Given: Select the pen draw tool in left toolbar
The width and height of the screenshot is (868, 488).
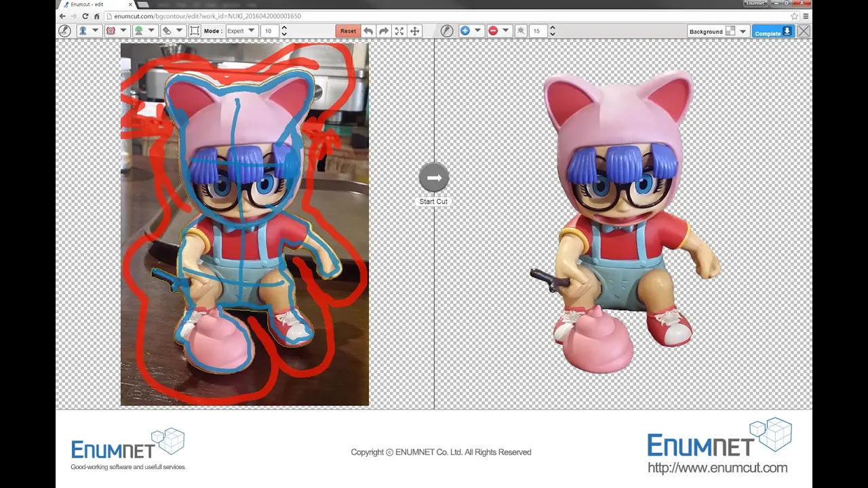Looking at the screenshot, I should click(64, 30).
